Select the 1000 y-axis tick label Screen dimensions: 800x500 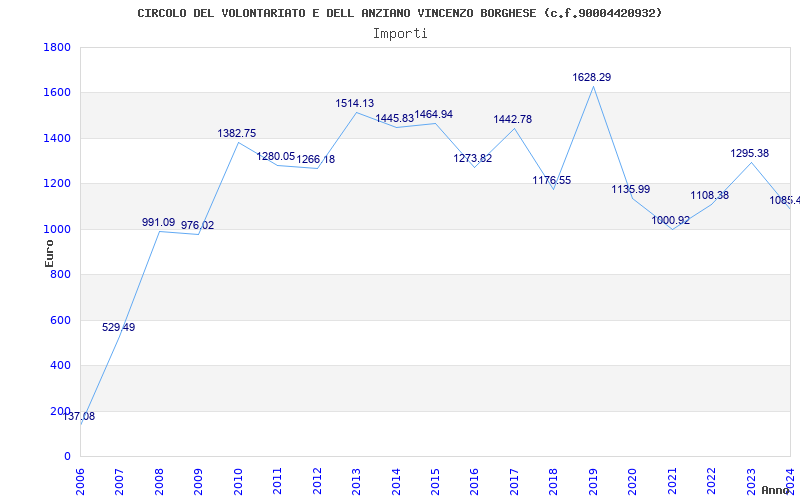tap(57, 229)
